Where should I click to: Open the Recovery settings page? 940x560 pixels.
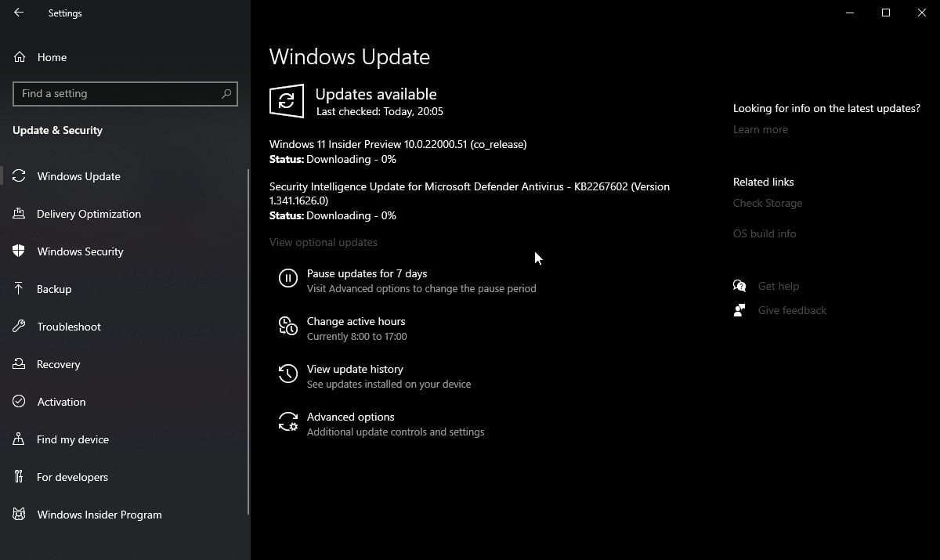(x=125, y=364)
